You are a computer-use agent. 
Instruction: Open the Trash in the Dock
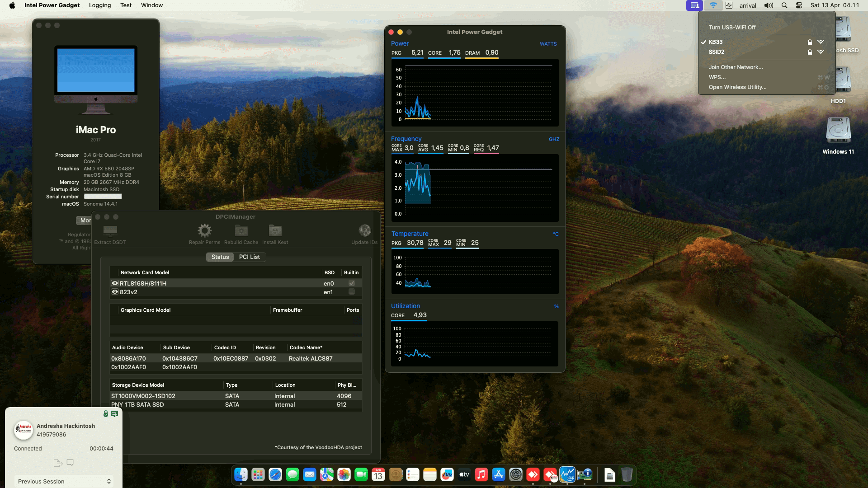coord(627,474)
